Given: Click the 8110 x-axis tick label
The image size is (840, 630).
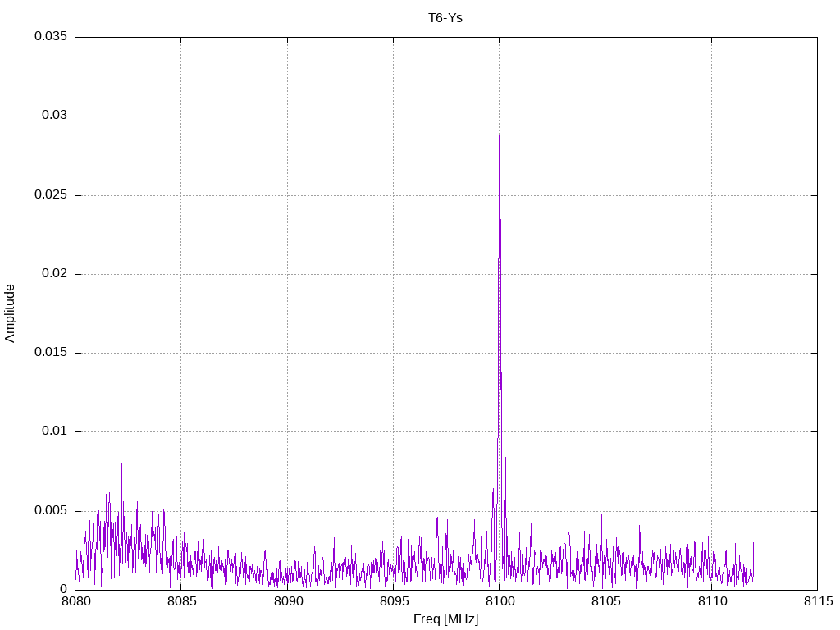Looking at the screenshot, I should 712,601.
